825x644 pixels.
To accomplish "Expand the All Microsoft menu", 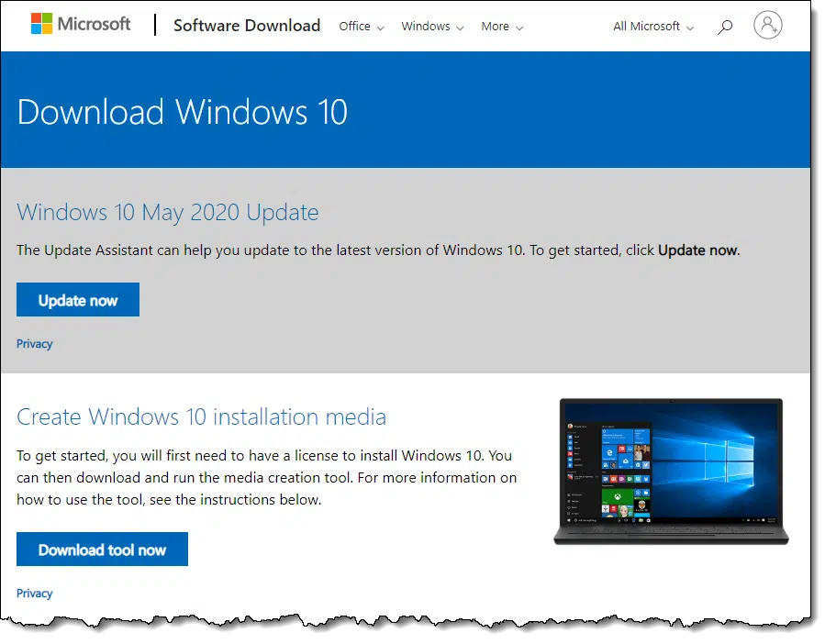I will tap(653, 27).
